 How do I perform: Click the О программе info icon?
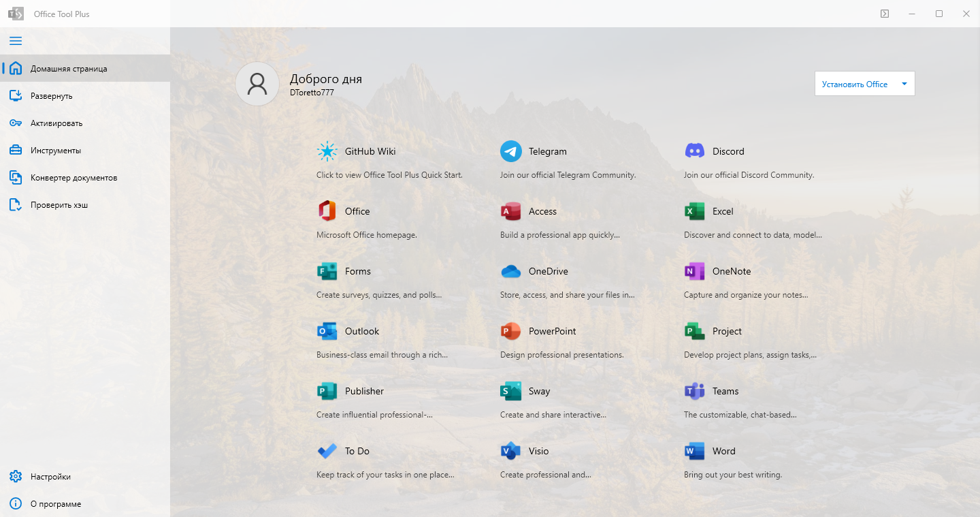tap(15, 503)
